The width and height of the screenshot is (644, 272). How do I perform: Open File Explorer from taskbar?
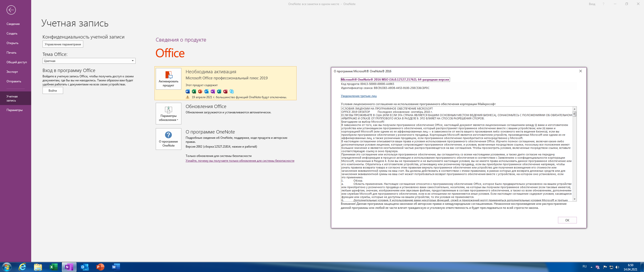point(38,267)
